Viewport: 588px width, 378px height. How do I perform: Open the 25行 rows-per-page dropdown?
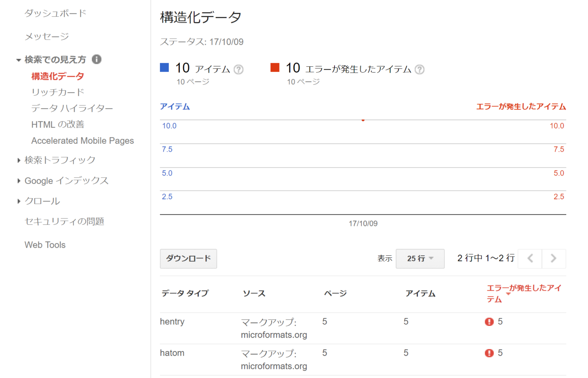(x=420, y=258)
